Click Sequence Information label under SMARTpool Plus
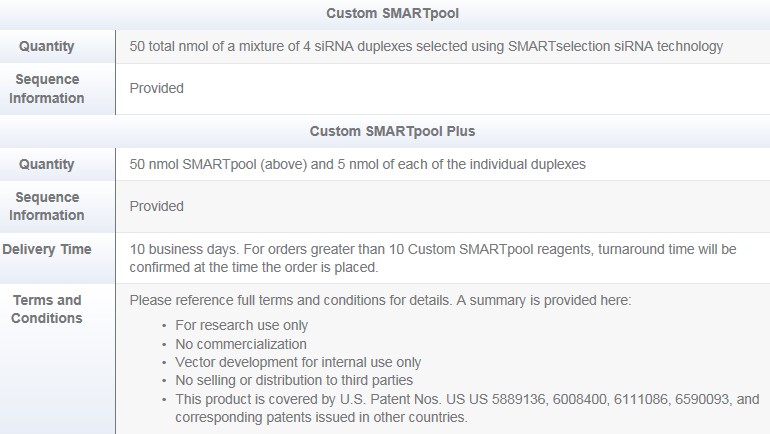 click(x=47, y=206)
